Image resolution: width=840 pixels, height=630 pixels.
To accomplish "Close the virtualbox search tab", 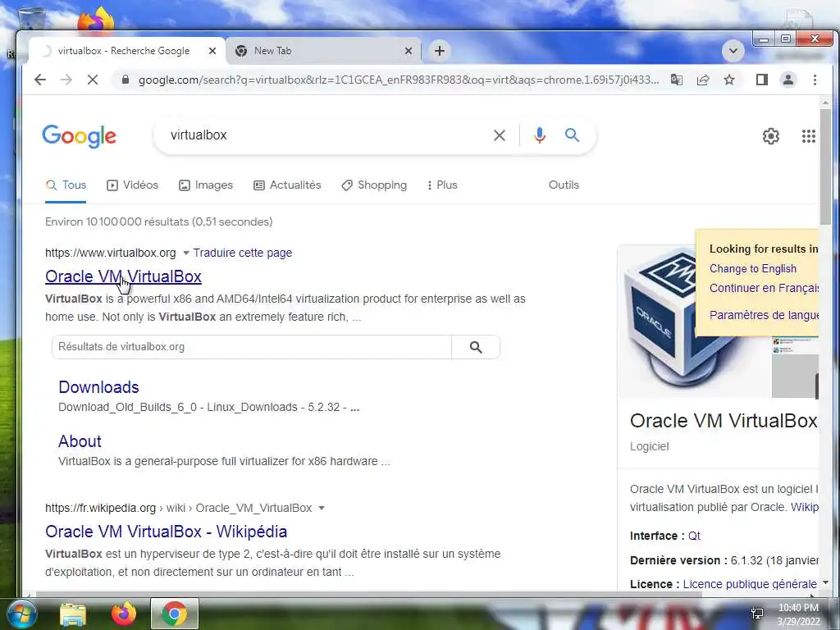I will coord(212,51).
